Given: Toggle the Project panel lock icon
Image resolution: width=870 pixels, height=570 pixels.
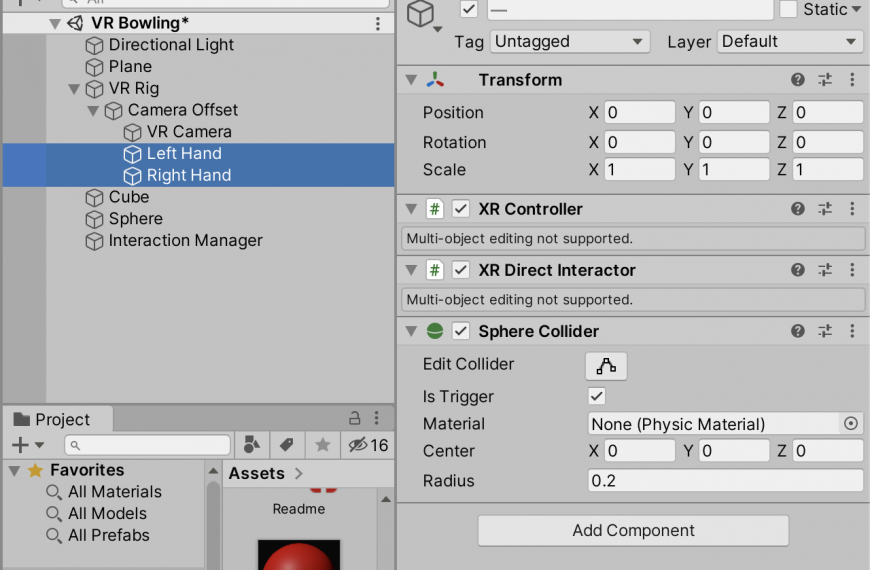Looking at the screenshot, I should coord(355,418).
